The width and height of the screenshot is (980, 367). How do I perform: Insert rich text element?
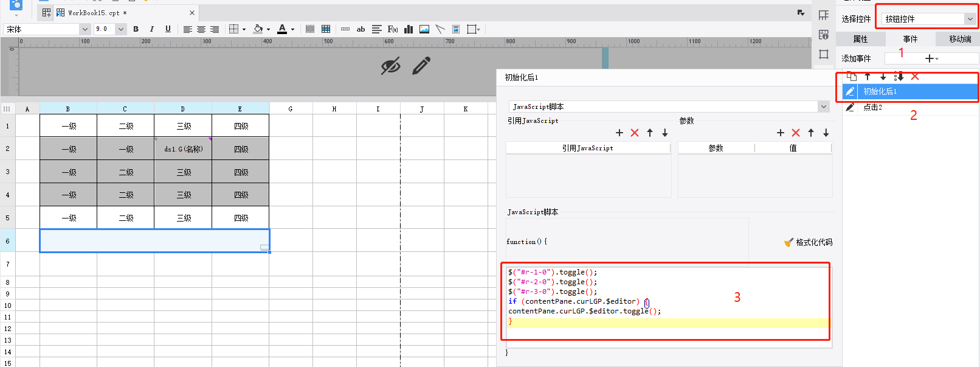(377, 29)
